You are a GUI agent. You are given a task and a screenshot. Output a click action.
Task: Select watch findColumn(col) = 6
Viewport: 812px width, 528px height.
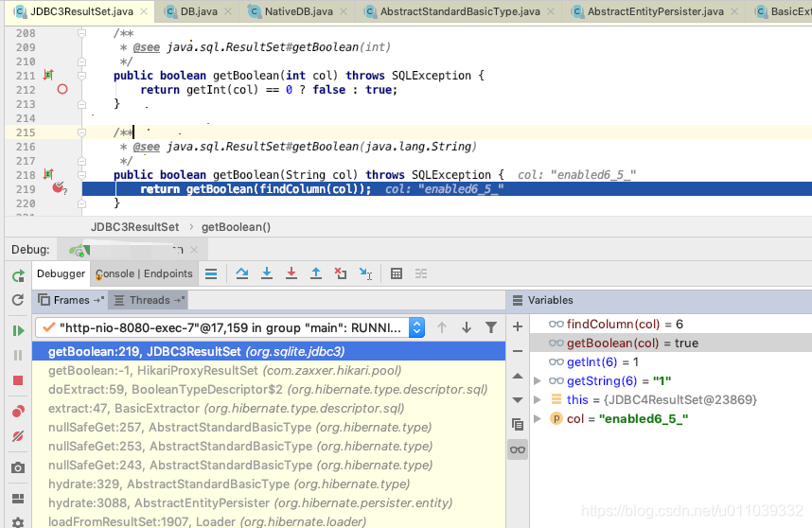[x=671, y=324]
